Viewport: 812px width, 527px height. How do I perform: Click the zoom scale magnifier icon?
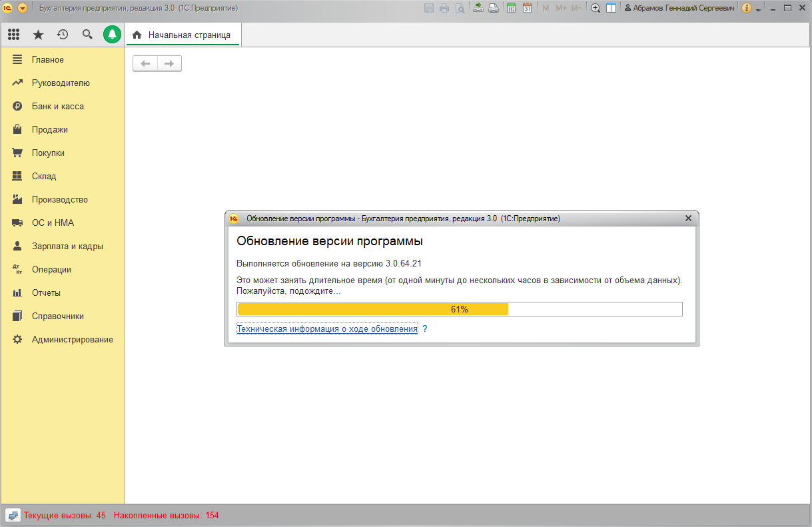[x=596, y=8]
